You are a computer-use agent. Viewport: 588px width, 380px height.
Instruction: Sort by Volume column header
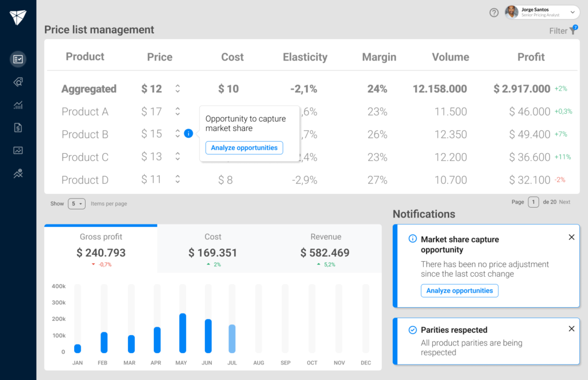pyautogui.click(x=450, y=57)
